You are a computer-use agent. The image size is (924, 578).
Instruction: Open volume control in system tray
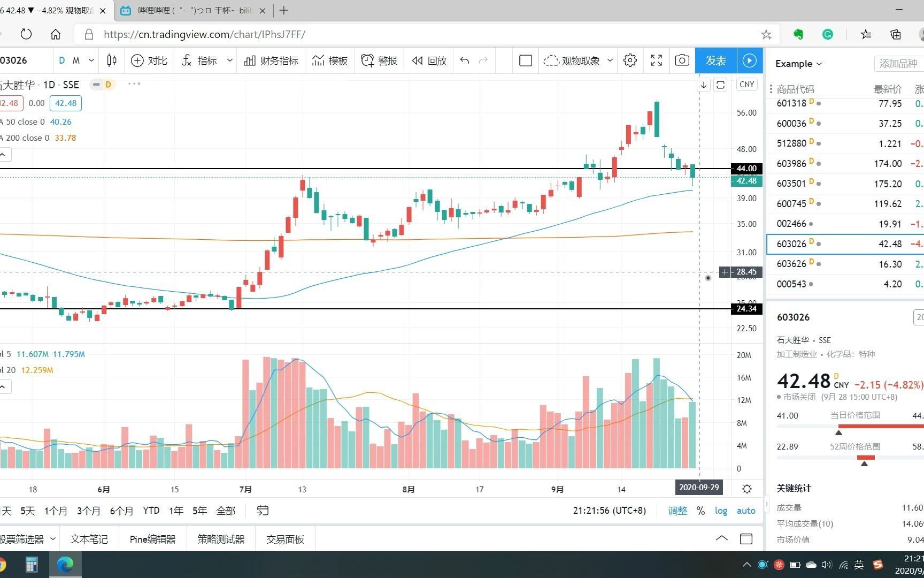pos(826,565)
